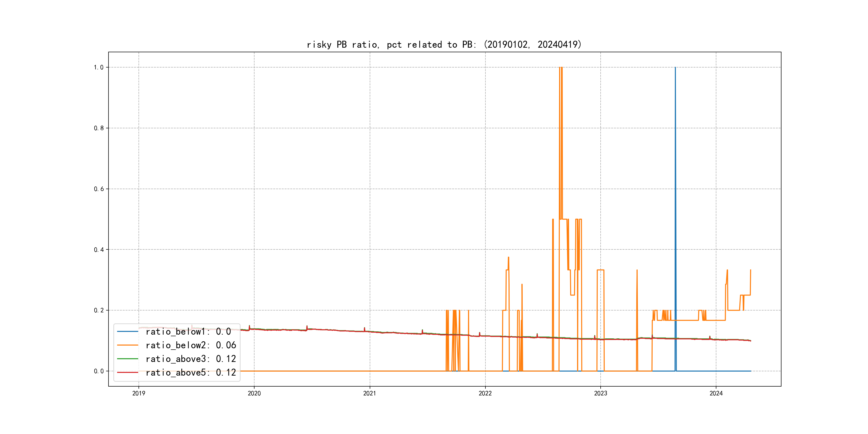Select the 'ratio_above5: 0.12' legend label
Viewport: 868px width, 434px height.
tap(191, 372)
